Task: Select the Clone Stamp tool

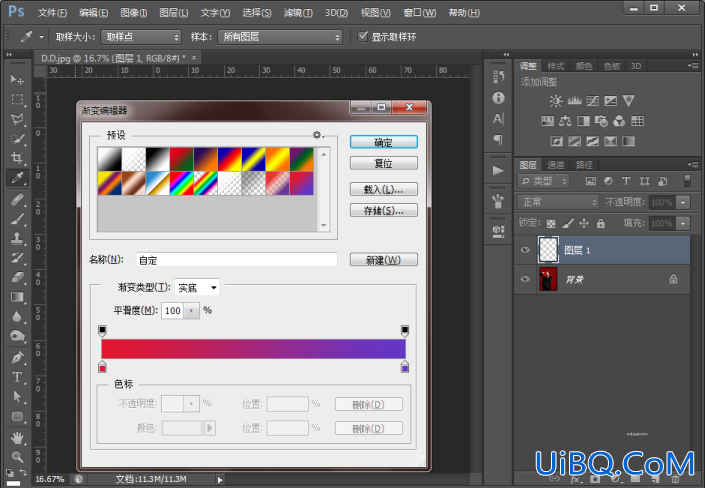Action: [17, 238]
